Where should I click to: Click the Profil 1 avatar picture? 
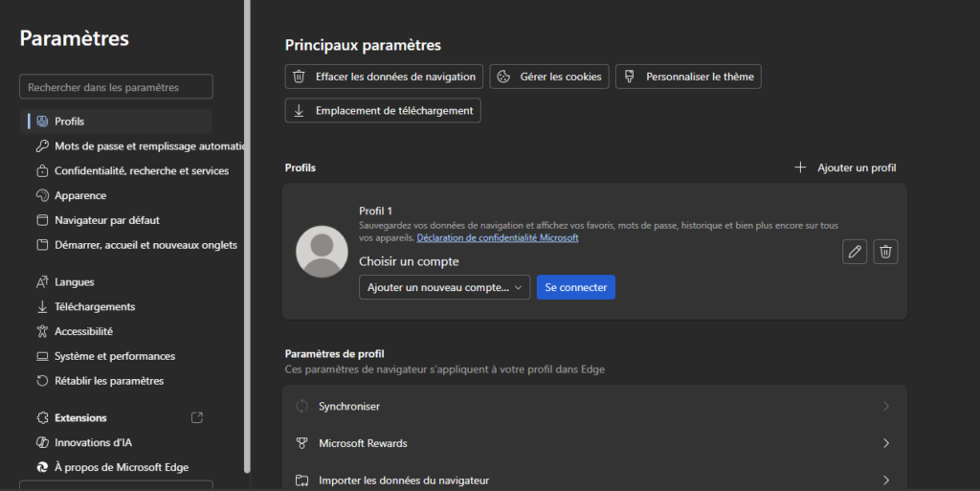click(322, 252)
